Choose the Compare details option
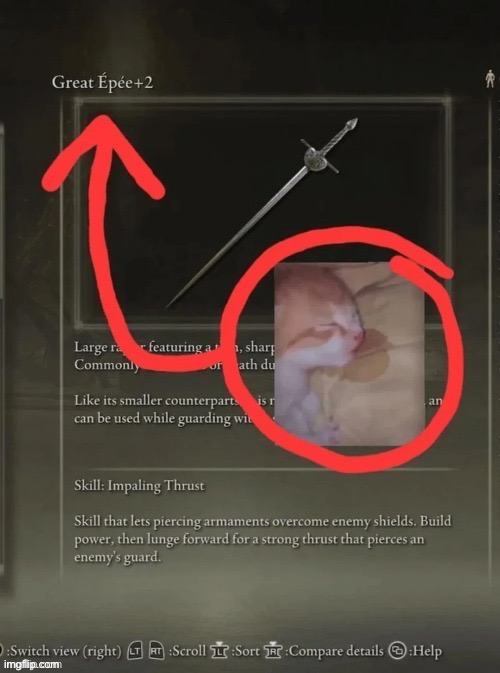This screenshot has height=673, width=500. pyautogui.click(x=334, y=651)
